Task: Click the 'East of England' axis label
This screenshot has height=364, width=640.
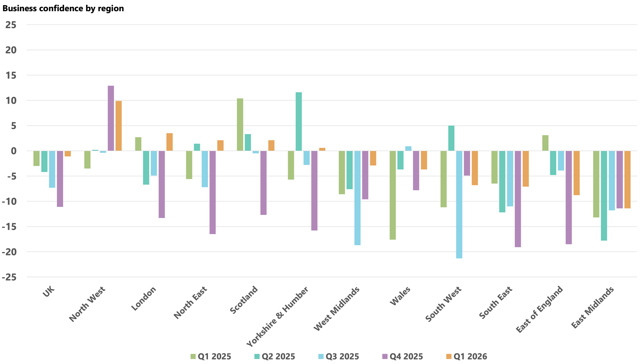Action: (x=539, y=309)
